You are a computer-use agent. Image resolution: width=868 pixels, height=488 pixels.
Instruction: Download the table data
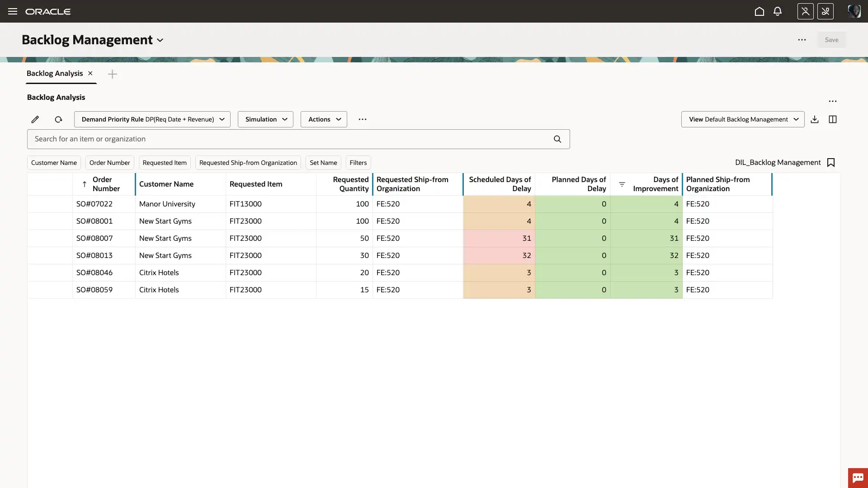(x=815, y=119)
